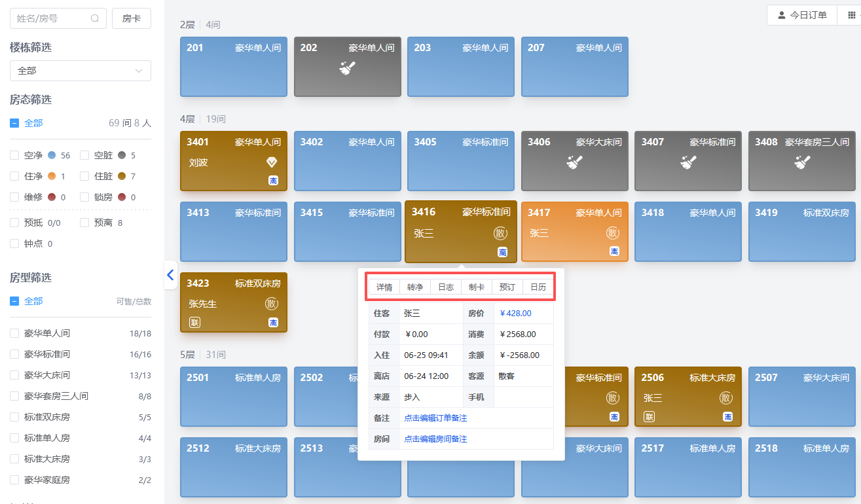Select room card 201
Screen dimensions: 861x504
(x=234, y=67)
